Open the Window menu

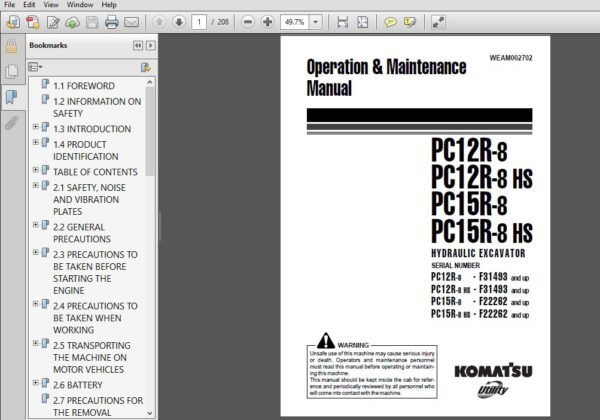80,5
